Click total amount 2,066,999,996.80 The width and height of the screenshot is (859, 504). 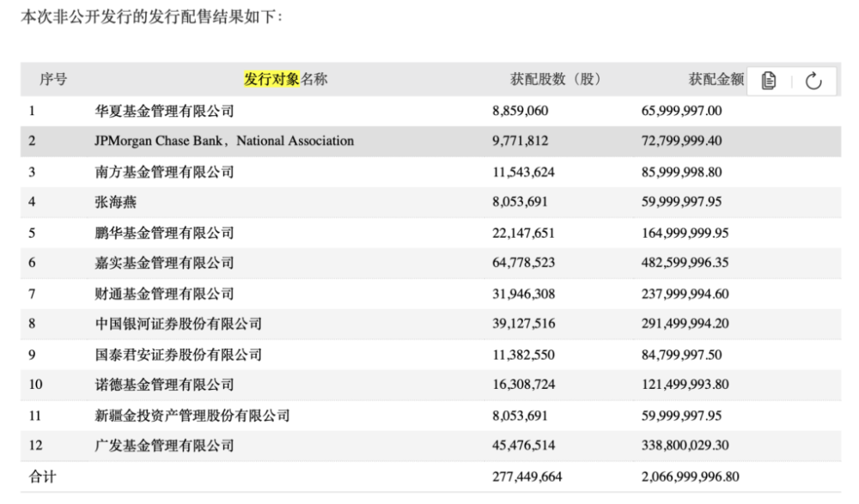[x=691, y=477]
